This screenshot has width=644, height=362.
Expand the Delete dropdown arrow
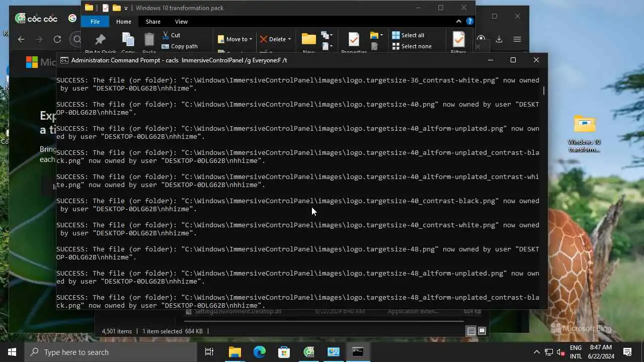pos(289,39)
